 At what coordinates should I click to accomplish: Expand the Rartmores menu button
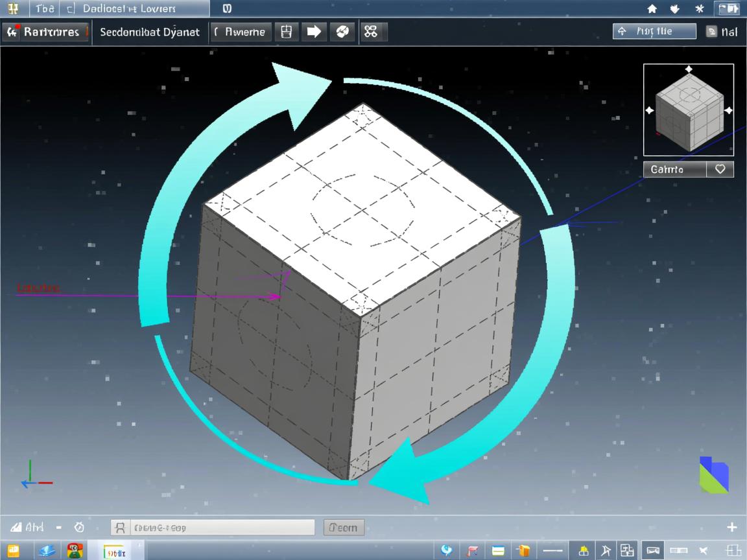point(45,32)
